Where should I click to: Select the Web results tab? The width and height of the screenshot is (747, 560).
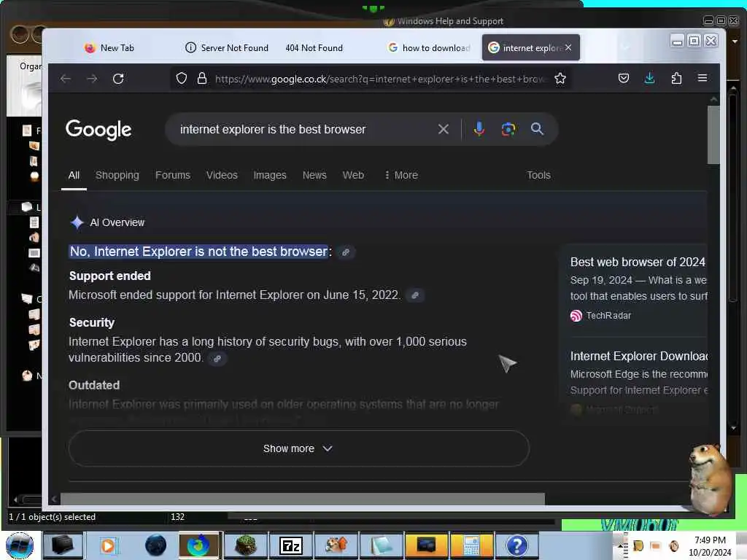click(353, 175)
